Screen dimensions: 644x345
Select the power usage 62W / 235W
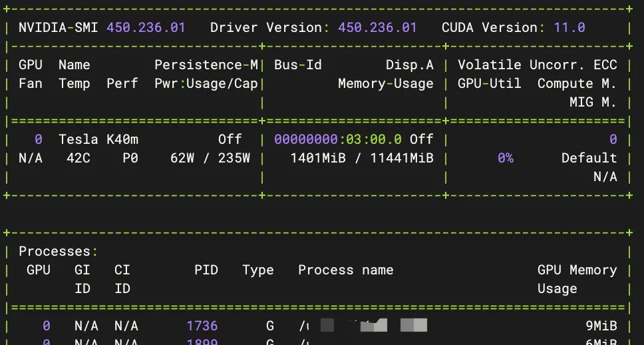click(x=210, y=158)
